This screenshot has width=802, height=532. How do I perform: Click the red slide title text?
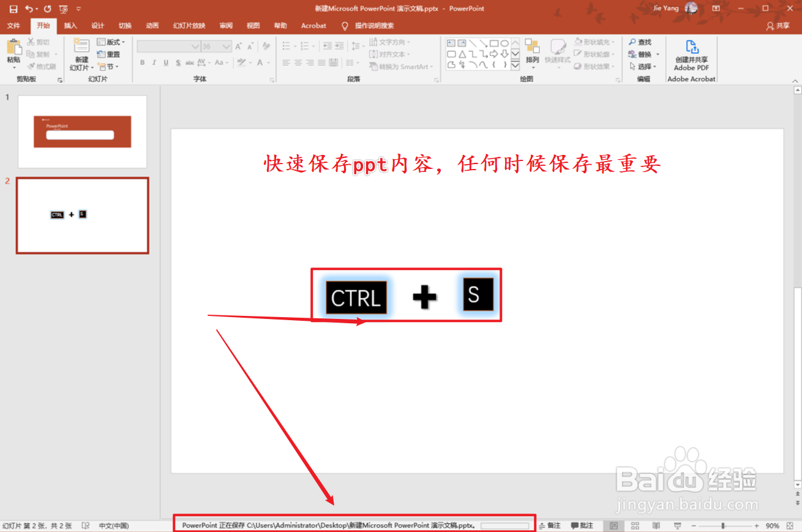pos(462,165)
